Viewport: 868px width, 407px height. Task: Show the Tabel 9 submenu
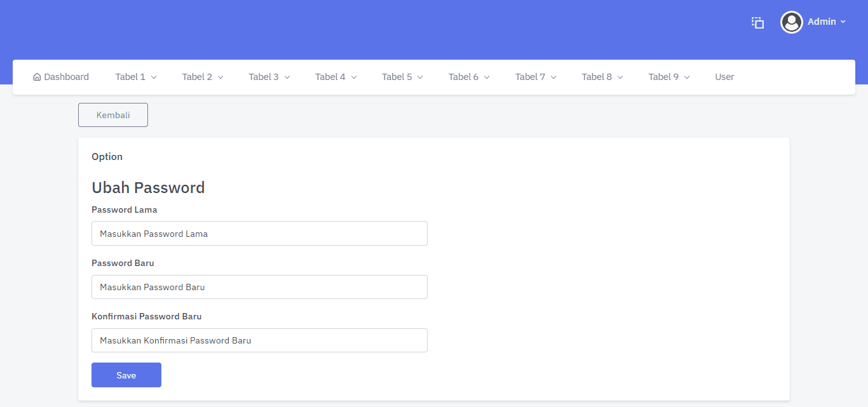(670, 77)
